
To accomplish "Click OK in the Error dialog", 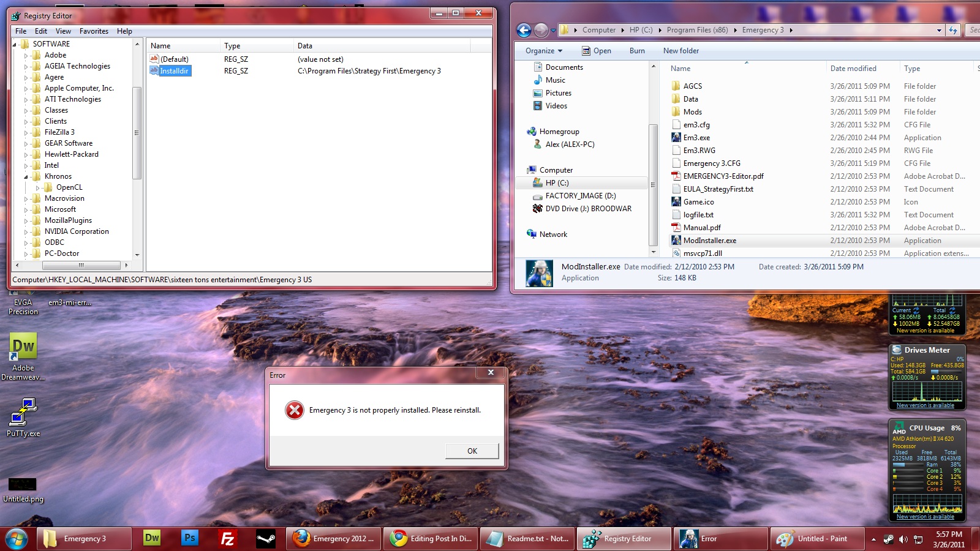I will 472,451.
